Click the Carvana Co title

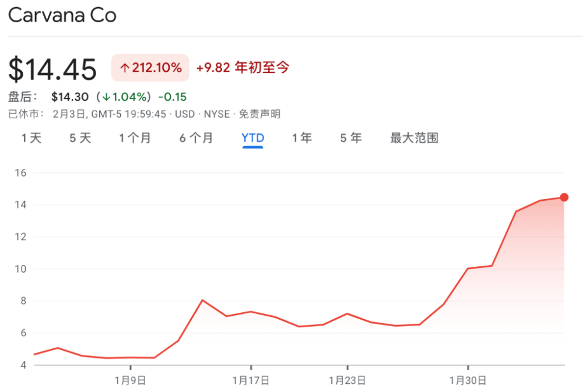[62, 16]
